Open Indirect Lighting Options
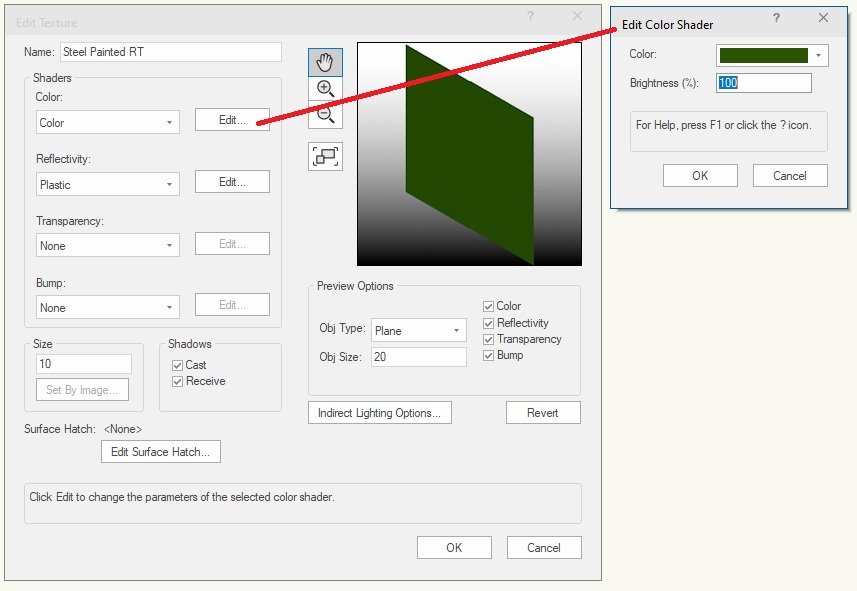This screenshot has width=857, height=591. point(379,413)
